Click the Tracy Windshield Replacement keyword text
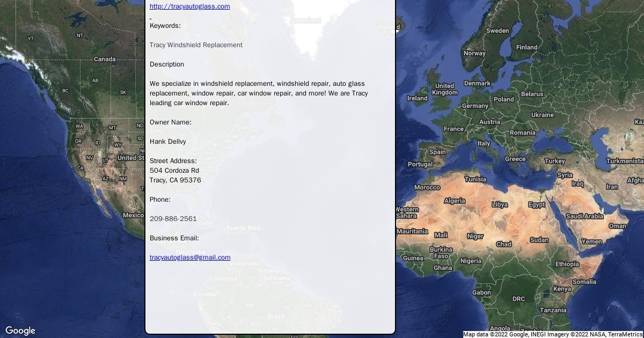 tap(196, 45)
